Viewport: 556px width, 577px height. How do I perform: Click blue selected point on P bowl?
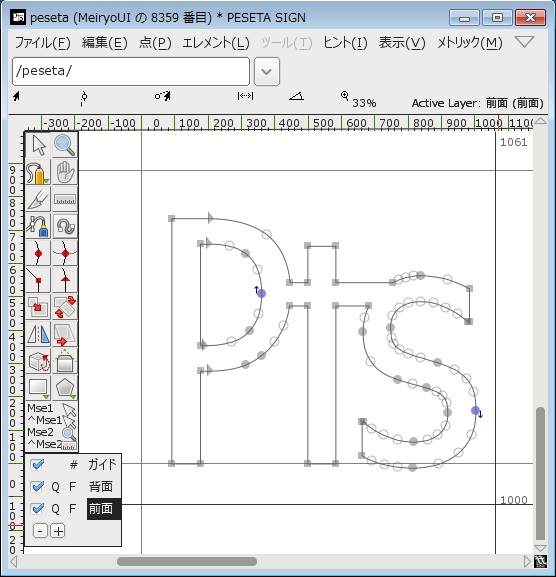pos(261,293)
